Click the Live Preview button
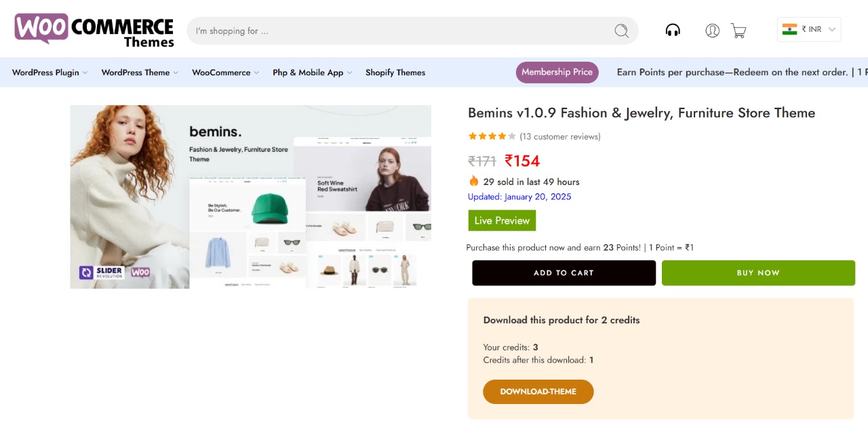The image size is (868, 423). (x=502, y=220)
